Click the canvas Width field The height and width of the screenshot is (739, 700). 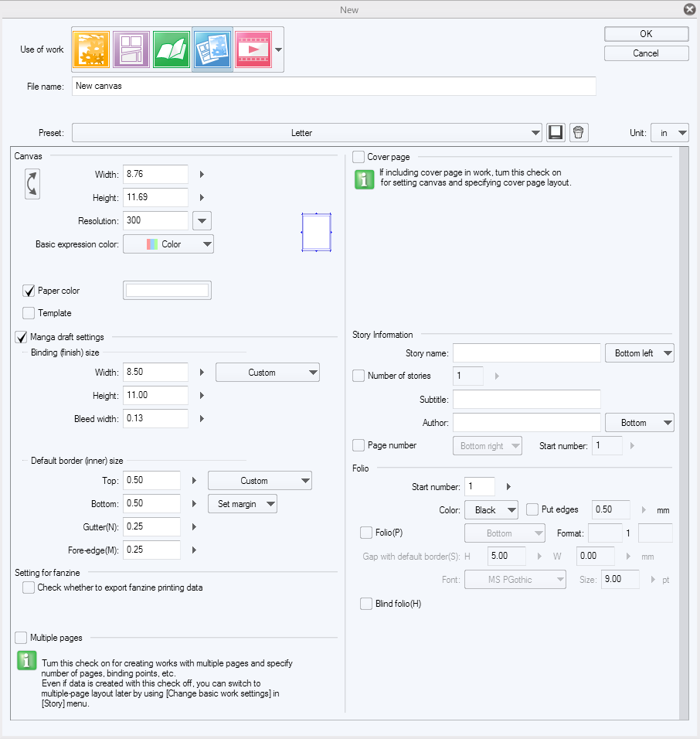(x=155, y=175)
